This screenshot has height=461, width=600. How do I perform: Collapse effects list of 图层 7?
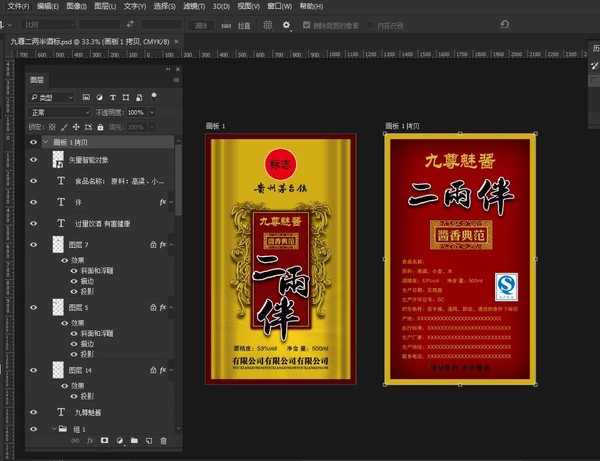click(x=171, y=244)
